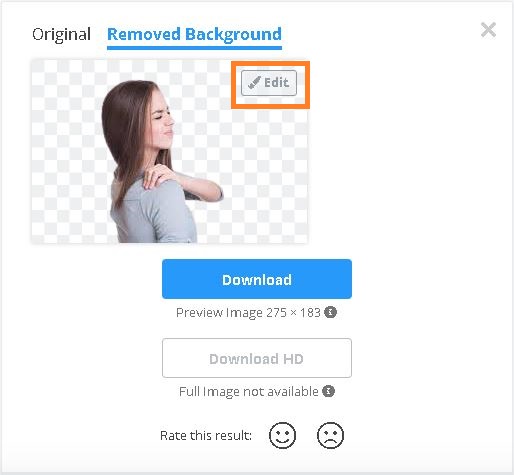Click the blue underline beneath Removed Background
Screen dimensions: 514x475
(x=194, y=48)
